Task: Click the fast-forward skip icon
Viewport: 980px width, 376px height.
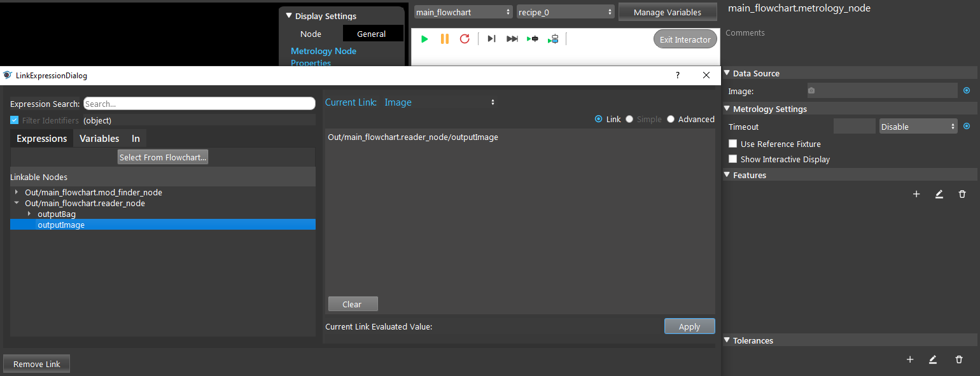Action: pos(512,39)
